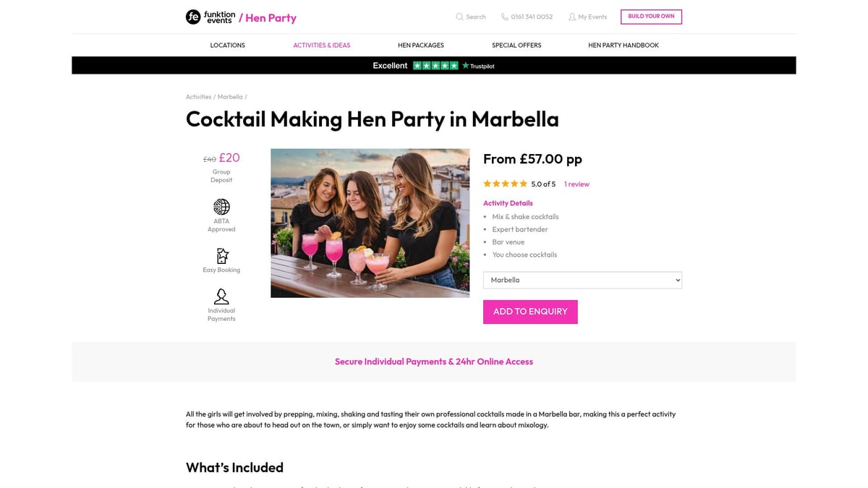Viewport: 868px width, 488px height.
Task: Click the Trustpilot star logo
Action: click(x=466, y=65)
